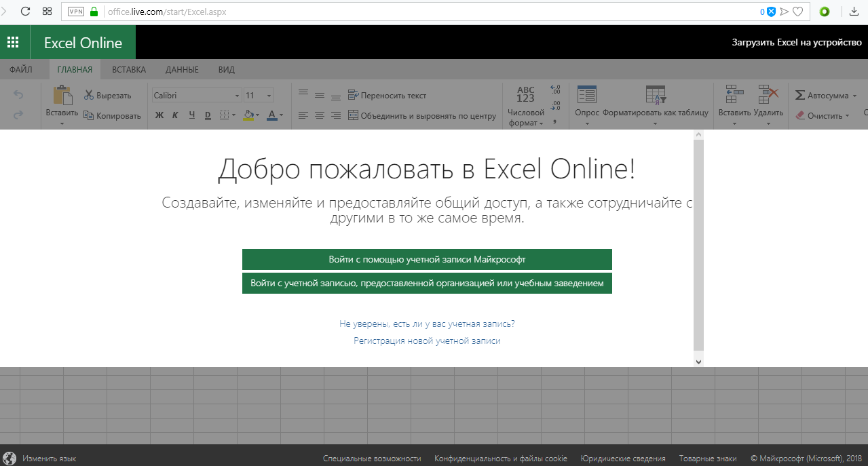This screenshot has width=868, height=466.
Task: Reload the page with browser refresh icon
Action: [x=25, y=12]
